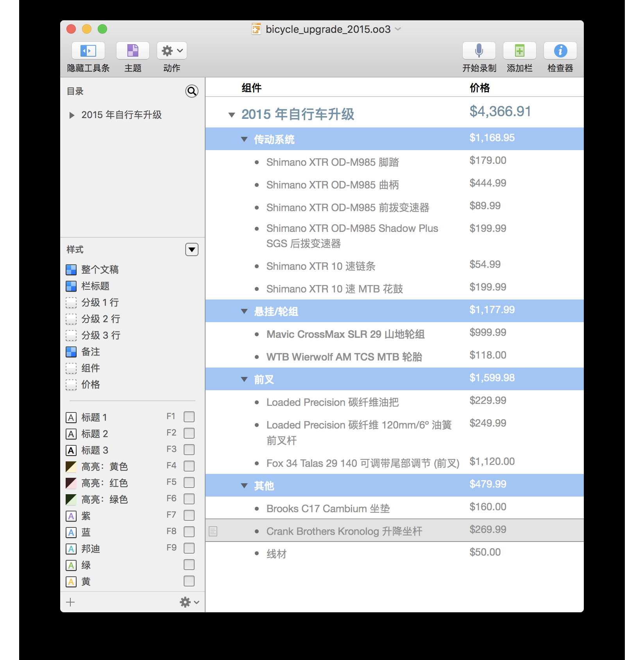Viewport: 644px width, 660px height.
Task: Select the Fox 34 Talas 29 row
Action: (x=362, y=463)
